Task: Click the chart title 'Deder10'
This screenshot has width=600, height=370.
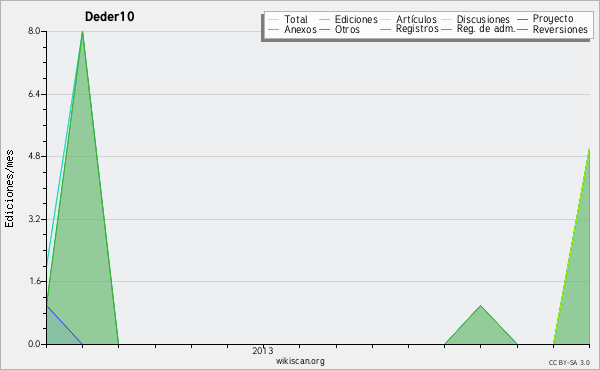Action: [x=109, y=16]
